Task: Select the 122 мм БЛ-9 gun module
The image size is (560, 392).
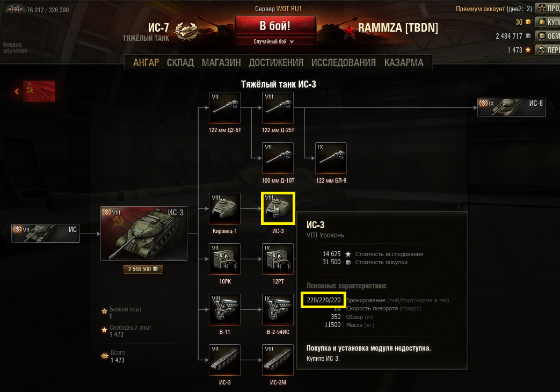Action: click(x=331, y=158)
